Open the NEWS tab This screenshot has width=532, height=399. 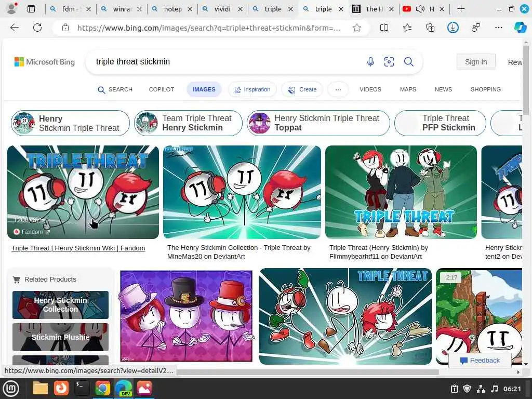443,89
